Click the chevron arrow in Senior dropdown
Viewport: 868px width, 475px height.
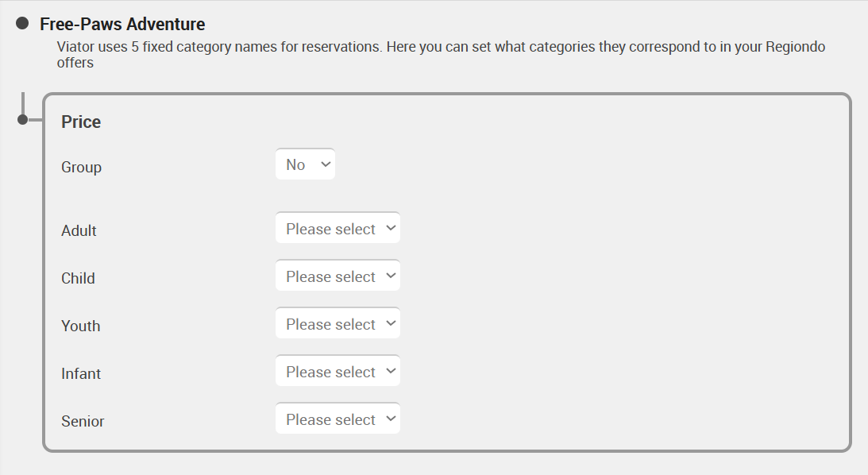pos(391,419)
